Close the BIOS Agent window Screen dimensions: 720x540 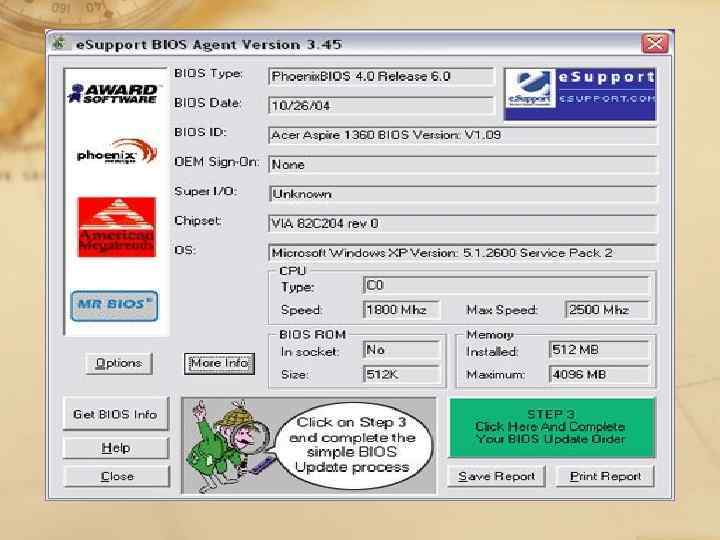[655, 44]
